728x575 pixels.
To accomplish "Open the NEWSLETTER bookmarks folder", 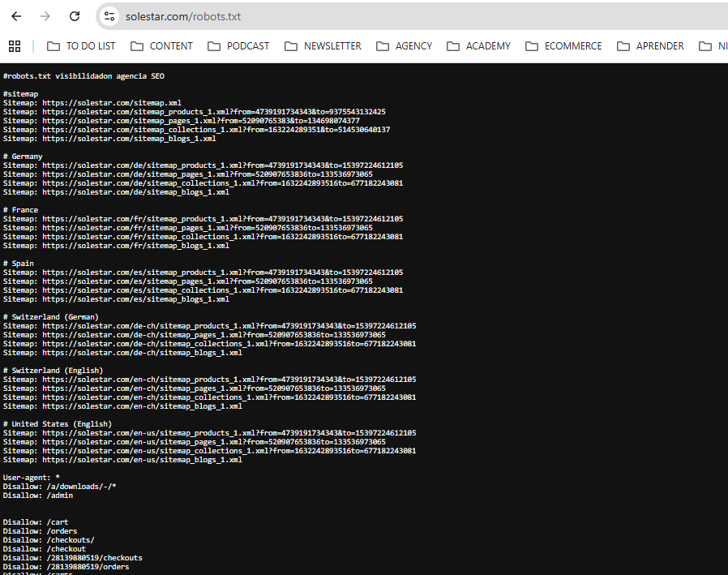I will (323, 46).
